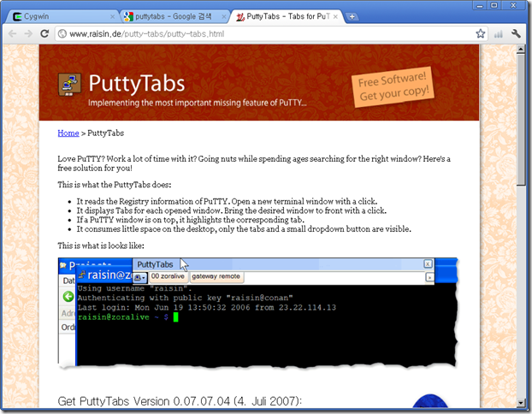This screenshot has width=532, height=414.
Task: Click the Love PuTTY? intro paragraph
Action: pyautogui.click(x=254, y=163)
